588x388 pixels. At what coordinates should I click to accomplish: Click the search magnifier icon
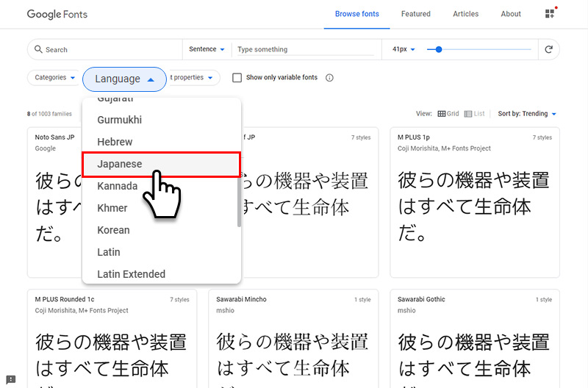(38, 49)
